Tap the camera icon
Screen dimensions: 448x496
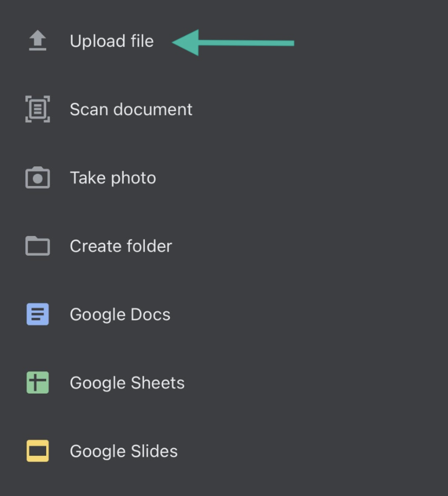(38, 178)
